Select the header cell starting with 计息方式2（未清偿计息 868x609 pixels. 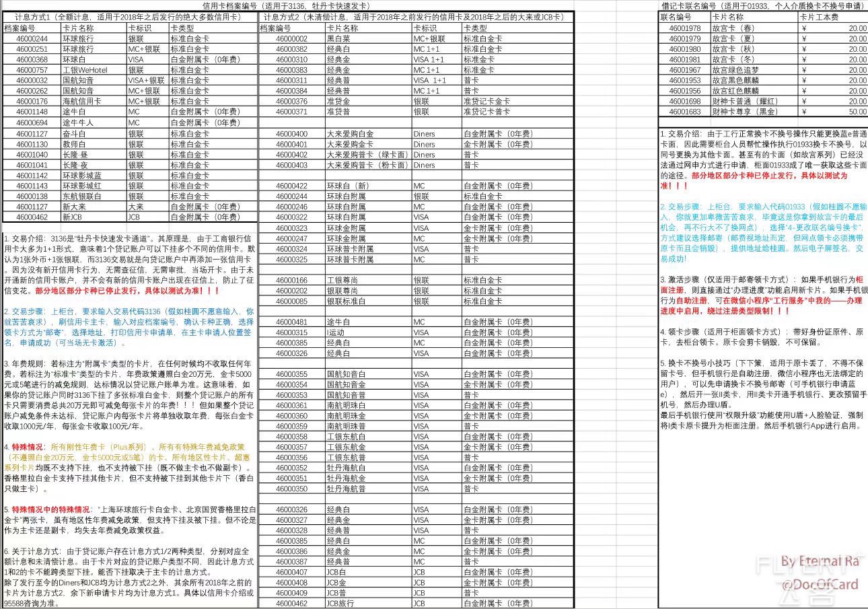pos(417,17)
